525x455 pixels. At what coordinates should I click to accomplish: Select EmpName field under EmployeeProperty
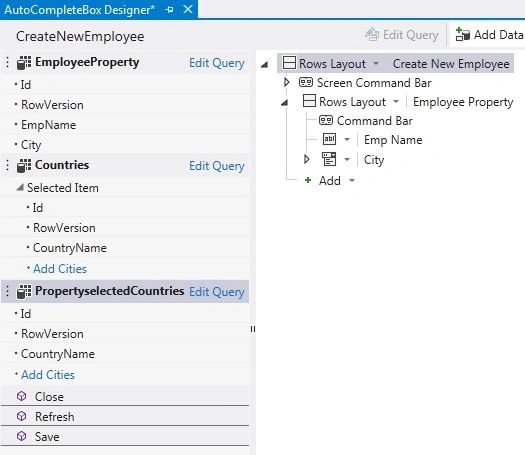49,125
